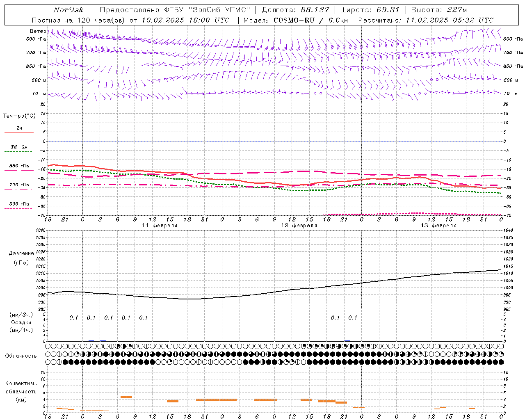Click the orange convective bar at 5 km height
Image resolution: width=525 pixels, height=420 pixels.
pos(126,397)
